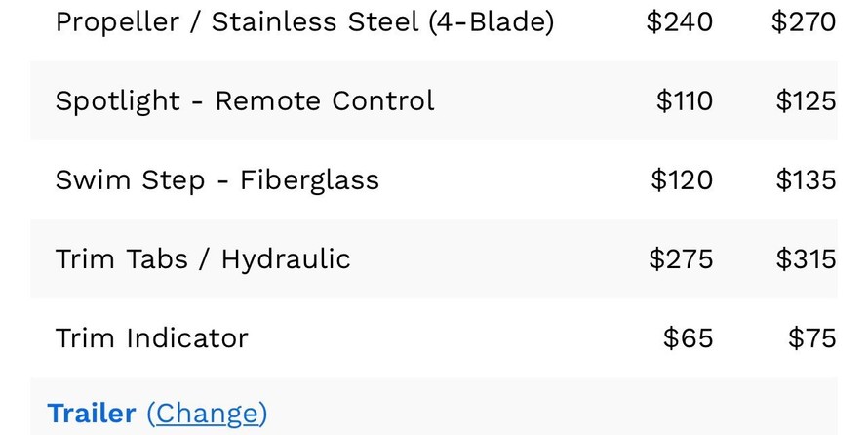Viewport: 868px width, 435px height.
Task: Click the $125 spotlight price
Action: [806, 100]
